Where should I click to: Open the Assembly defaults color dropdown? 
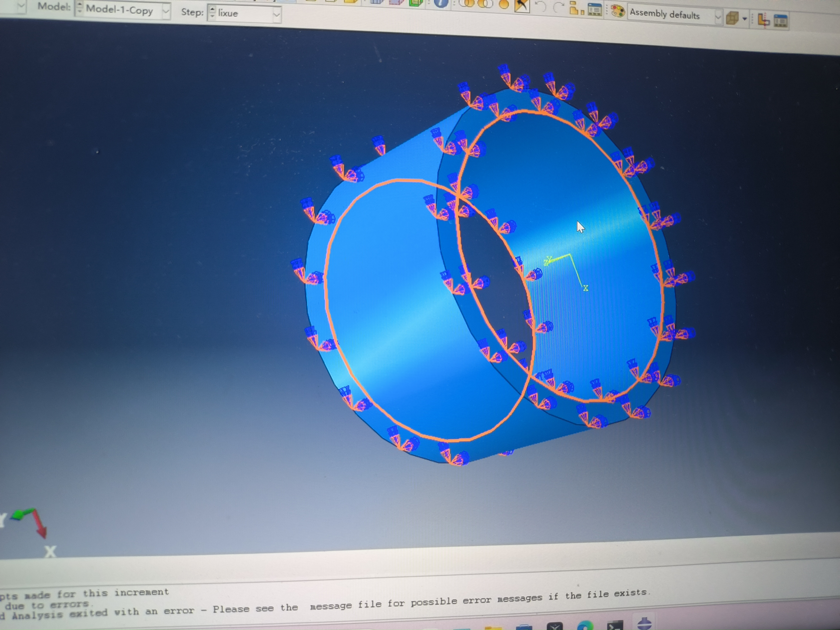point(718,17)
